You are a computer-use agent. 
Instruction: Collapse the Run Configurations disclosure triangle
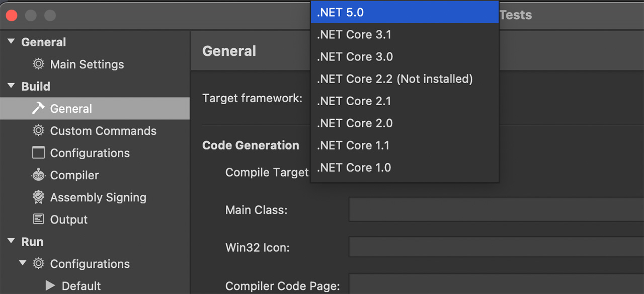pyautogui.click(x=23, y=264)
